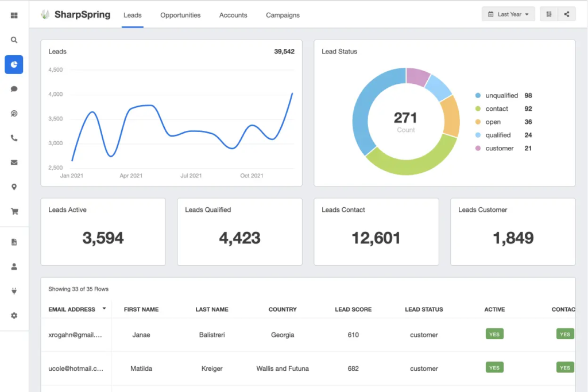This screenshot has height=392, width=588.
Task: Open the filter sliders button in top bar
Action: (549, 14)
